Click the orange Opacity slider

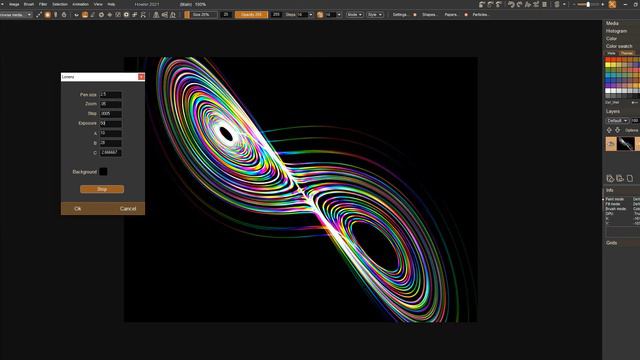point(251,15)
